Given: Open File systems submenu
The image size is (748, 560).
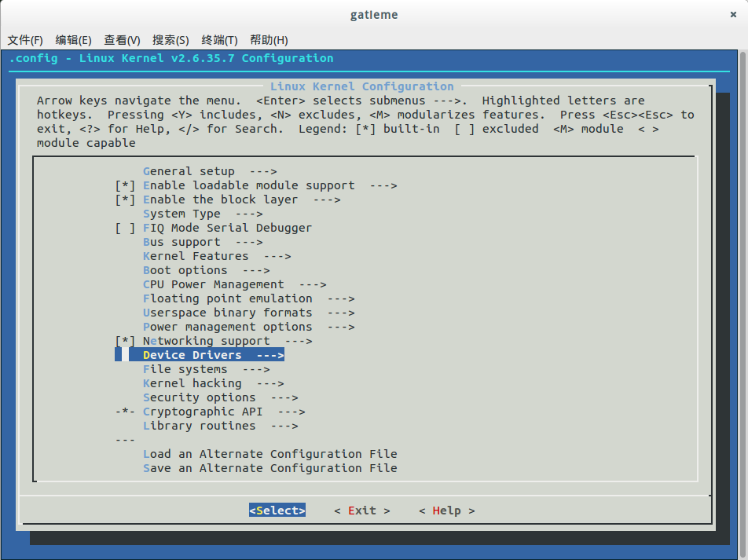Looking at the screenshot, I should click(x=207, y=370).
